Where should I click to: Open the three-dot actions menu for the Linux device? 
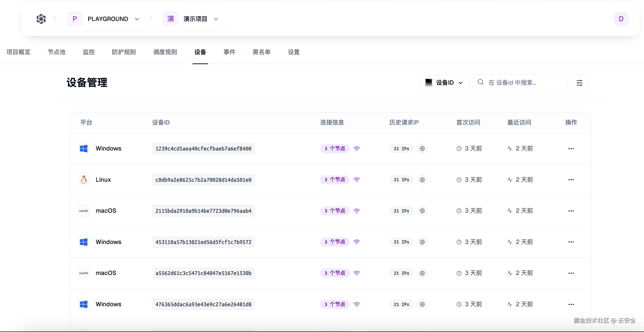pyautogui.click(x=571, y=180)
